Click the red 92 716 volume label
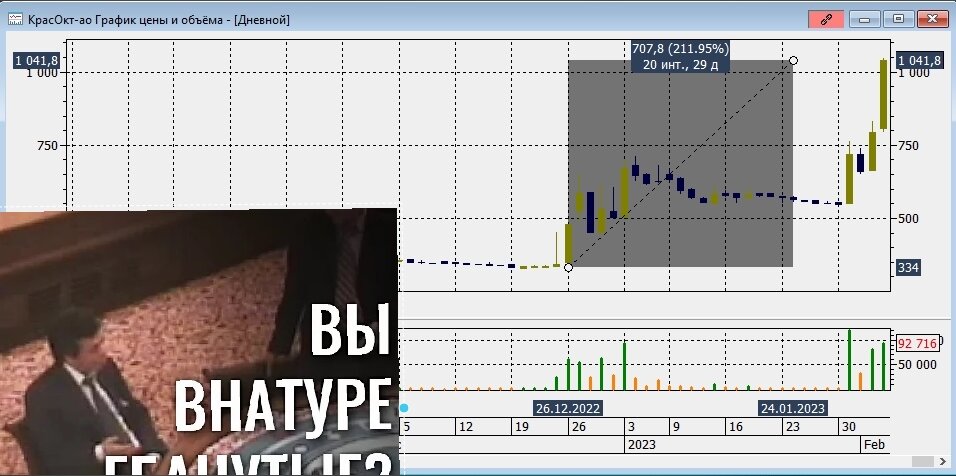This screenshot has width=956, height=476. tap(917, 344)
